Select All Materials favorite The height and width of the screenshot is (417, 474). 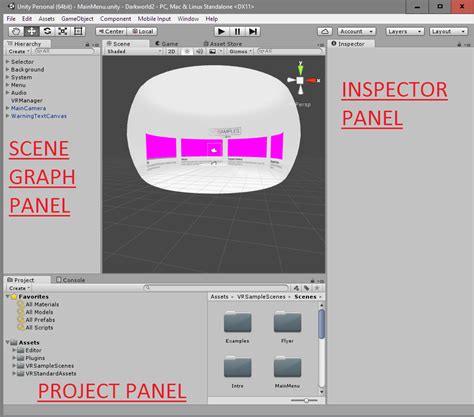click(x=42, y=304)
